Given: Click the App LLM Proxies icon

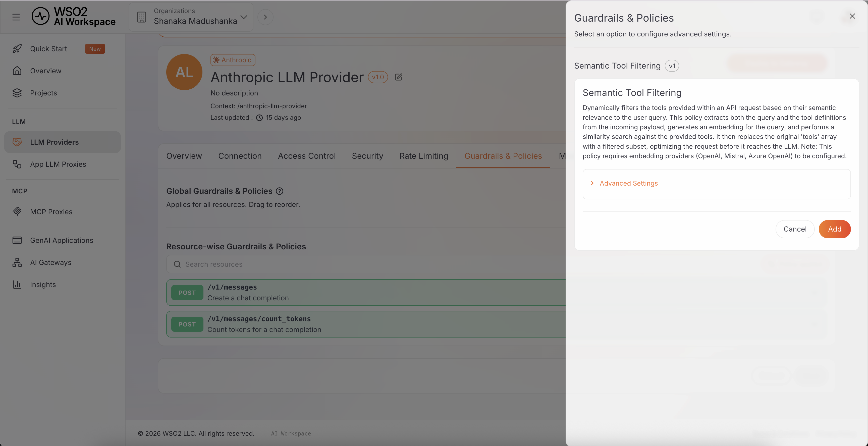Looking at the screenshot, I should tap(17, 164).
